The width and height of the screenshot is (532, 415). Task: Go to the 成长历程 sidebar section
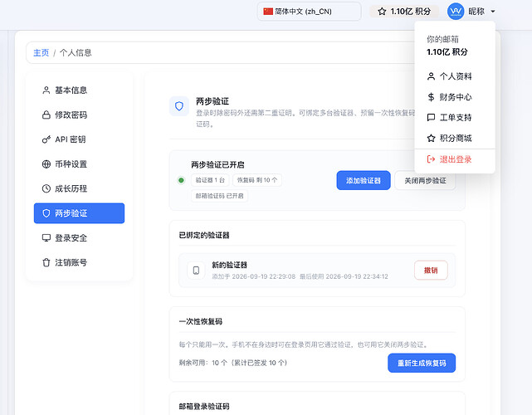(79, 188)
